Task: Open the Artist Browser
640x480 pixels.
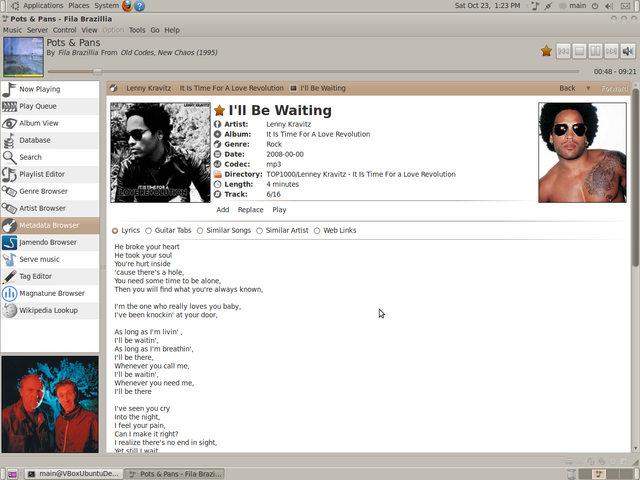Action: (50, 208)
